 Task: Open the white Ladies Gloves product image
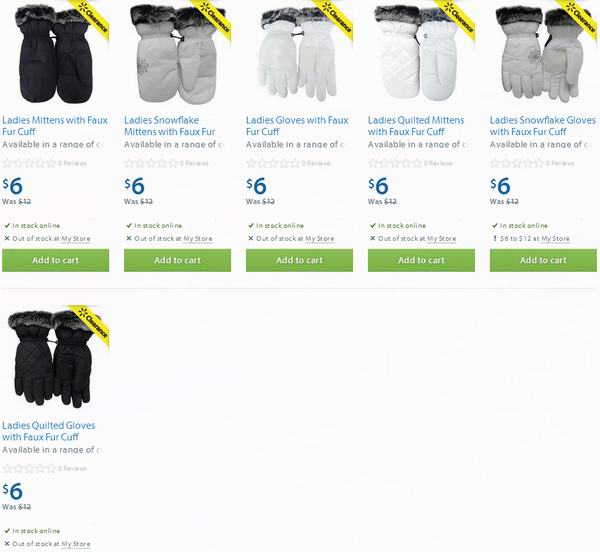(x=299, y=54)
